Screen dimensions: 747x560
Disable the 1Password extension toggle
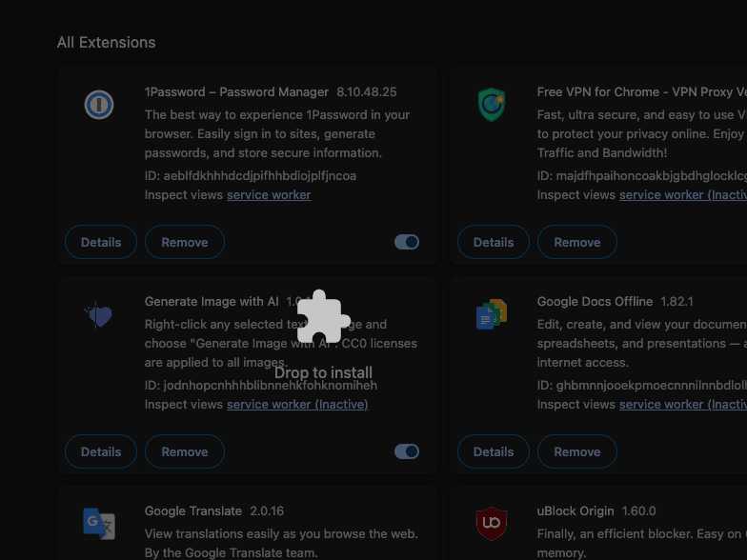tap(407, 242)
